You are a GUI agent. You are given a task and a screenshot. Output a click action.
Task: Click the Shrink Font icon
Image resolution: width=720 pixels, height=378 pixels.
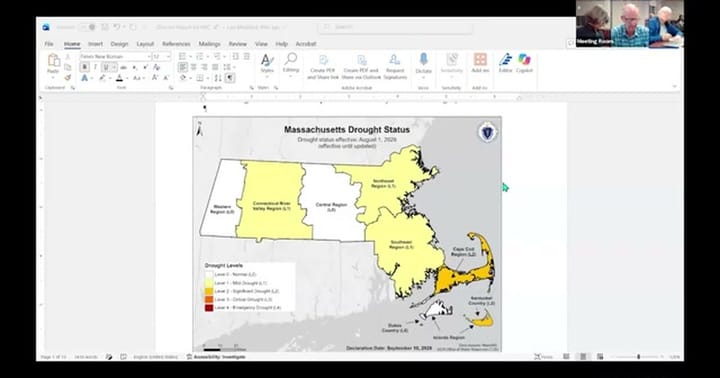[166, 78]
